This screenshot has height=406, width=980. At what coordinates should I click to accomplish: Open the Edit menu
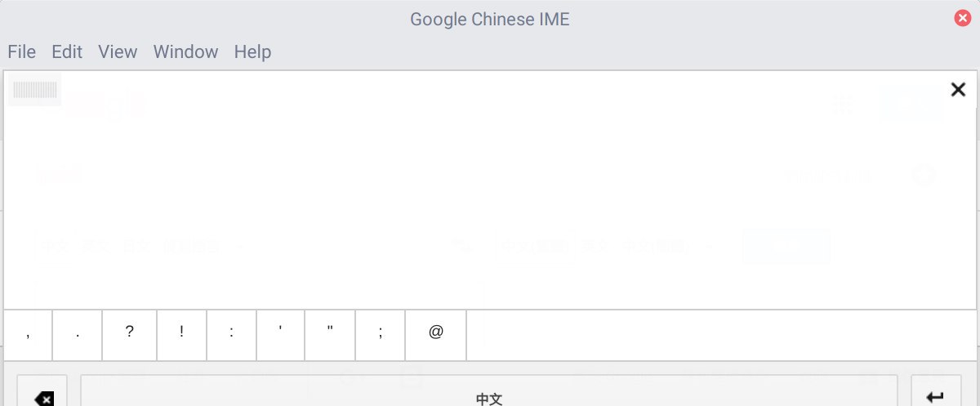coord(67,51)
